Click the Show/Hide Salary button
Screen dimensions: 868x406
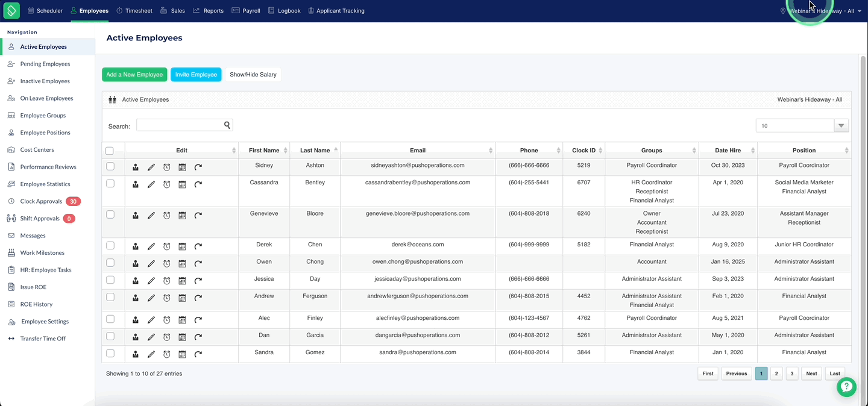[253, 75]
